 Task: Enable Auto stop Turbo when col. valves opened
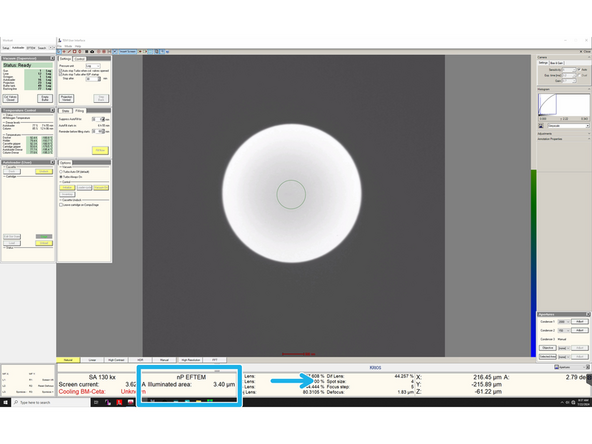tap(61, 71)
